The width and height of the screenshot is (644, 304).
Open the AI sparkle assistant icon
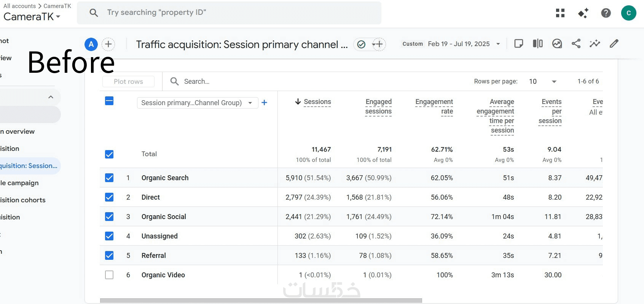[x=583, y=13]
